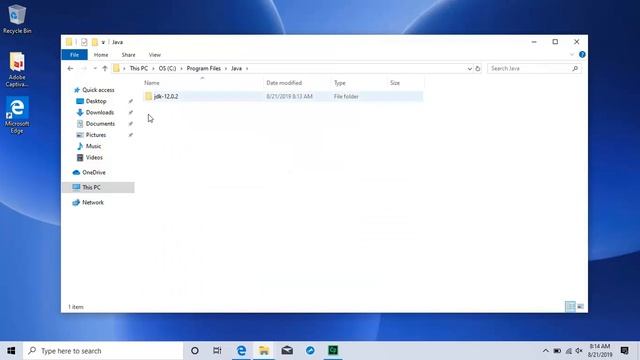Select the Adobe Captivate desktop shortcut
The image size is (640, 360).
coord(17,69)
